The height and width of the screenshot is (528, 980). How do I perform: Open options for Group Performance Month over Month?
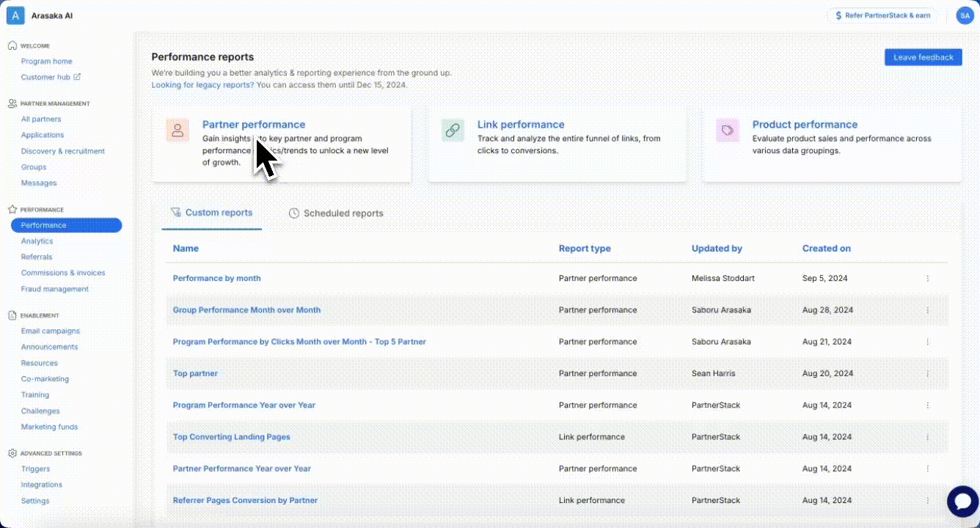927,310
